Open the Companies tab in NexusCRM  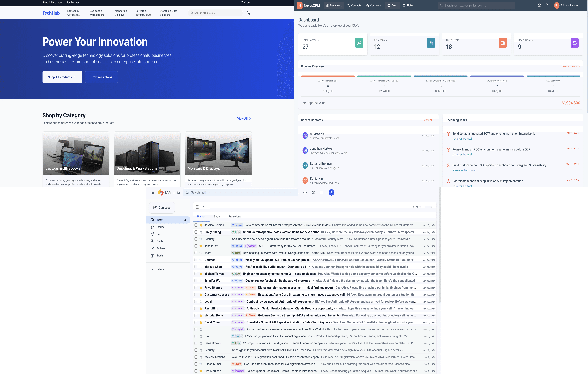(374, 5)
